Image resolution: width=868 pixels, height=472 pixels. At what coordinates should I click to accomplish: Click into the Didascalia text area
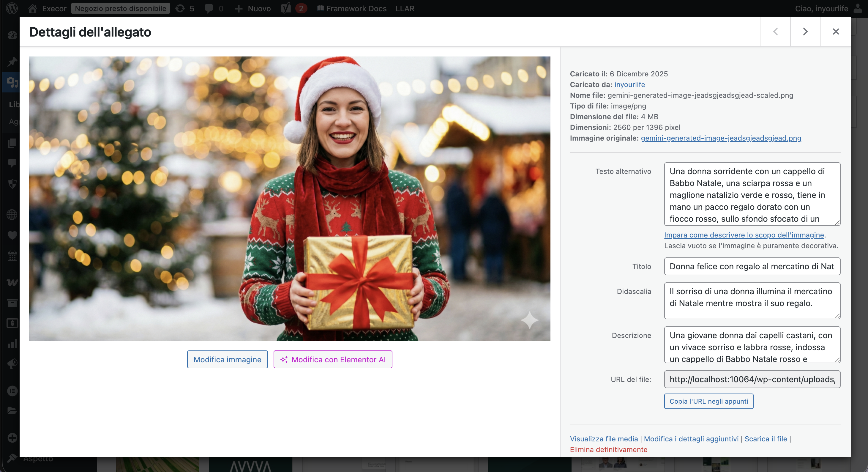point(752,300)
